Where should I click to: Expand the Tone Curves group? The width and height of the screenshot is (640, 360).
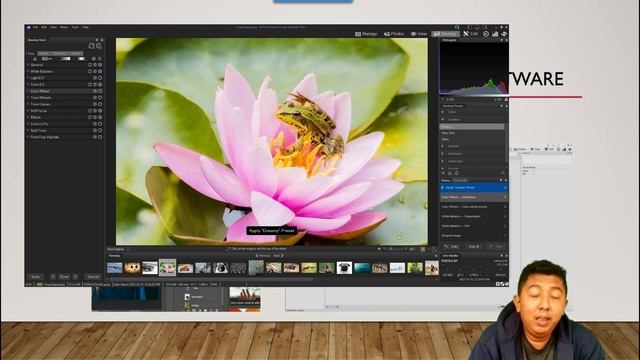click(41, 104)
